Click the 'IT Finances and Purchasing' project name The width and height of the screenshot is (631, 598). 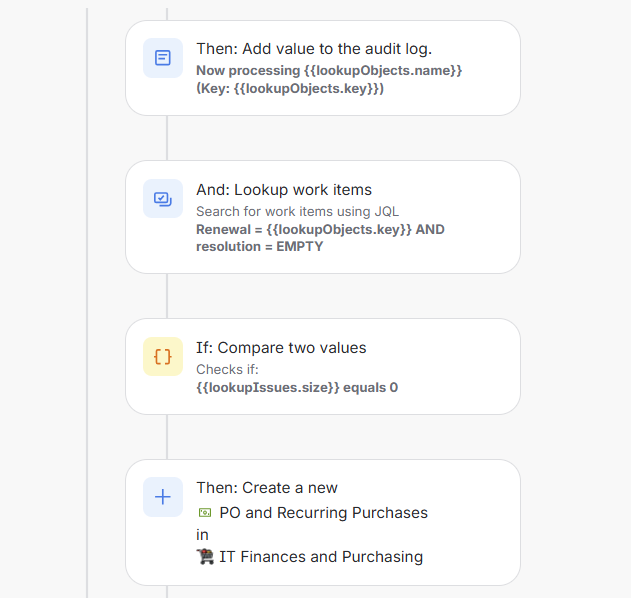tap(321, 557)
